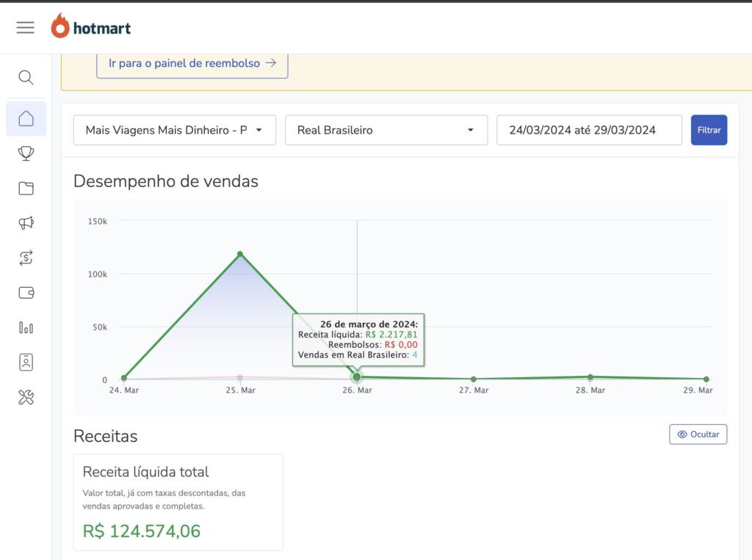This screenshot has height=560, width=752.
Task: Click the 25 Mar peak data point
Action: click(240, 255)
